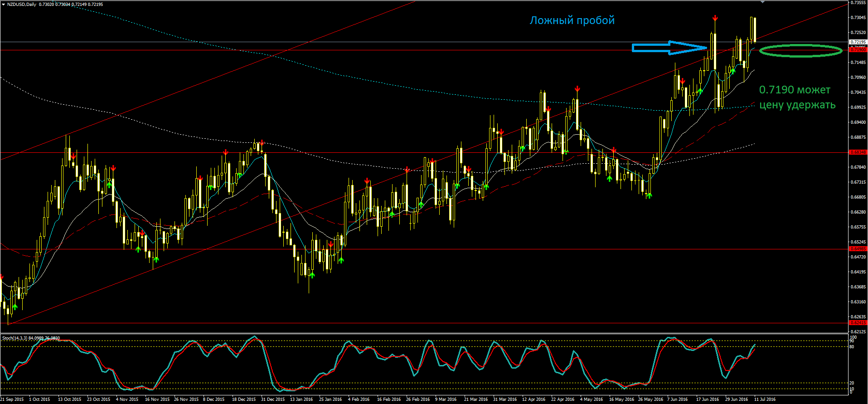Click price scale value 0.67315
Viewport: 868px width, 404px height.
[x=858, y=182]
